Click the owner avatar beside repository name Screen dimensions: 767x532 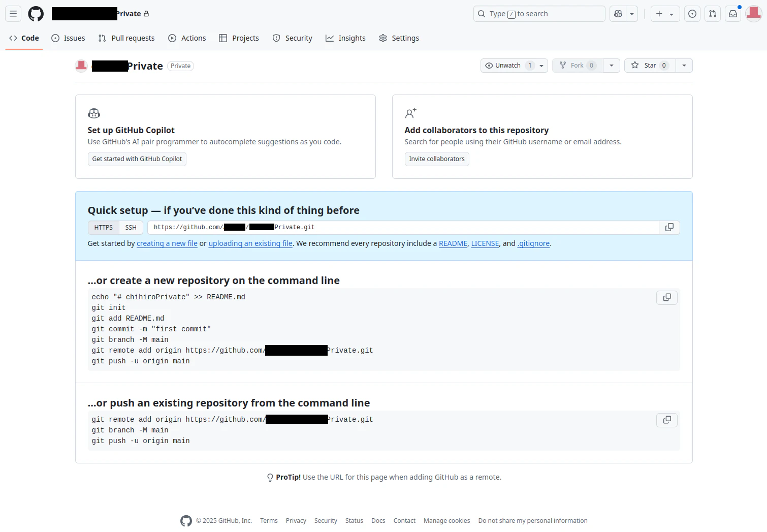[x=81, y=66]
